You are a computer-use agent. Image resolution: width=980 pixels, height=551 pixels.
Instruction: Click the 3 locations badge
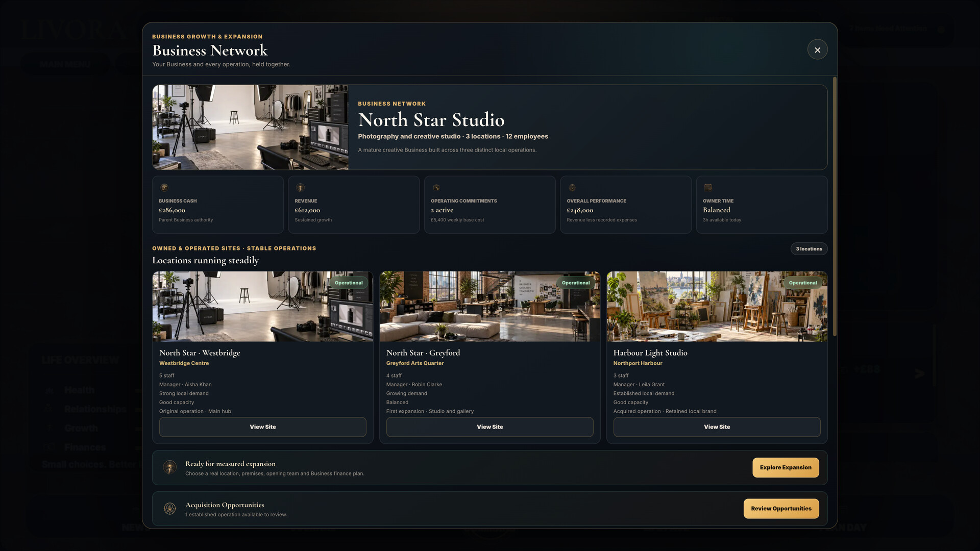pyautogui.click(x=809, y=249)
